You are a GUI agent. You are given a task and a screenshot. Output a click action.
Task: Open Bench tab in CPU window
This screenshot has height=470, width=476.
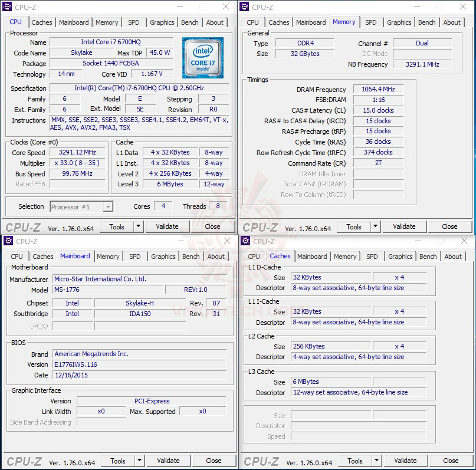click(190, 22)
